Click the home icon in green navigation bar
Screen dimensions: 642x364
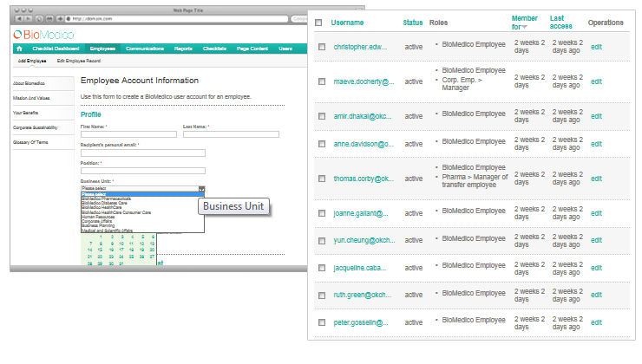[19, 49]
